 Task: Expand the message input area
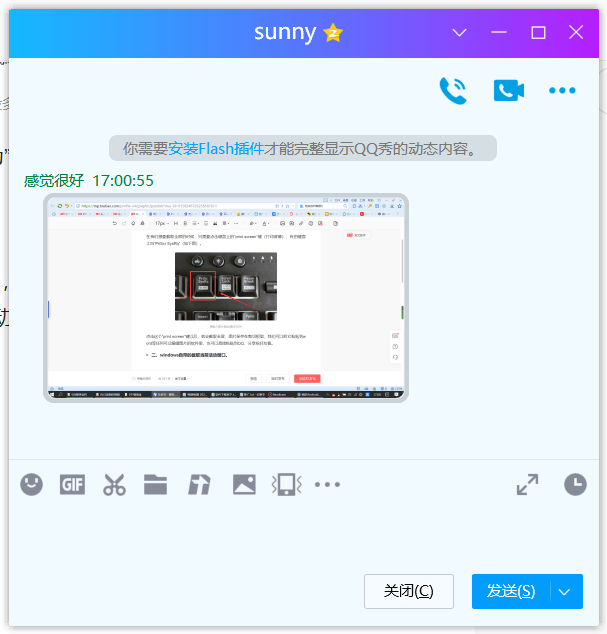coord(527,485)
